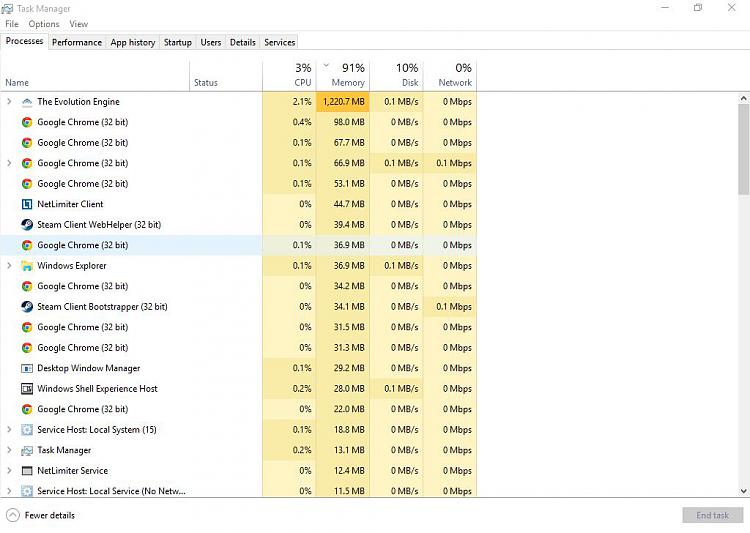The height and width of the screenshot is (533, 750).
Task: Sort by the Network column header
Action: [450, 75]
